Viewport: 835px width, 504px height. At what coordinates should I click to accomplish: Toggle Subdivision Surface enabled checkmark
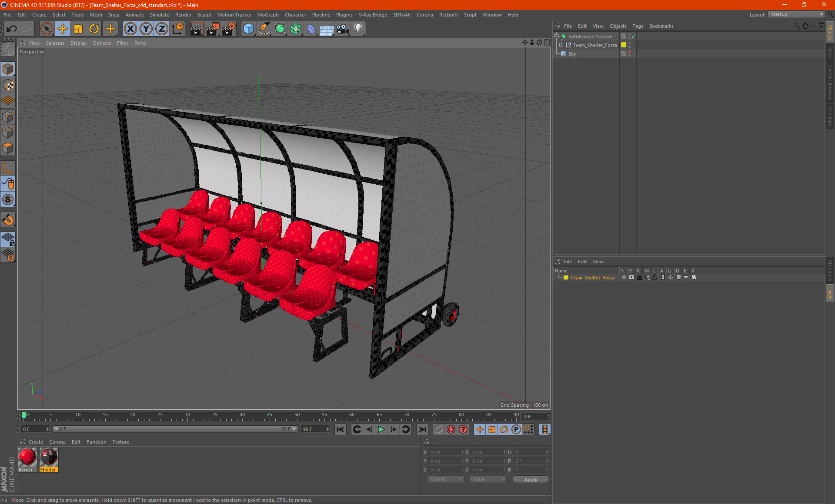(634, 36)
